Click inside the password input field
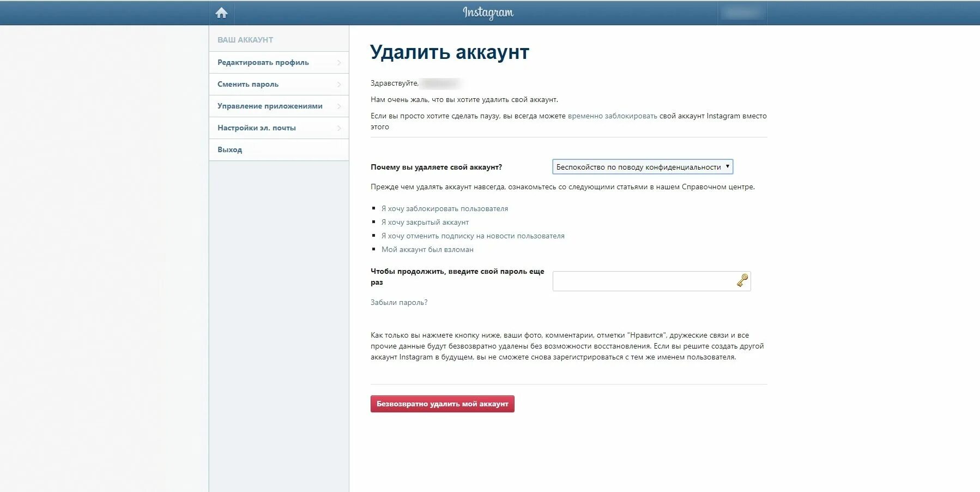 pos(643,280)
